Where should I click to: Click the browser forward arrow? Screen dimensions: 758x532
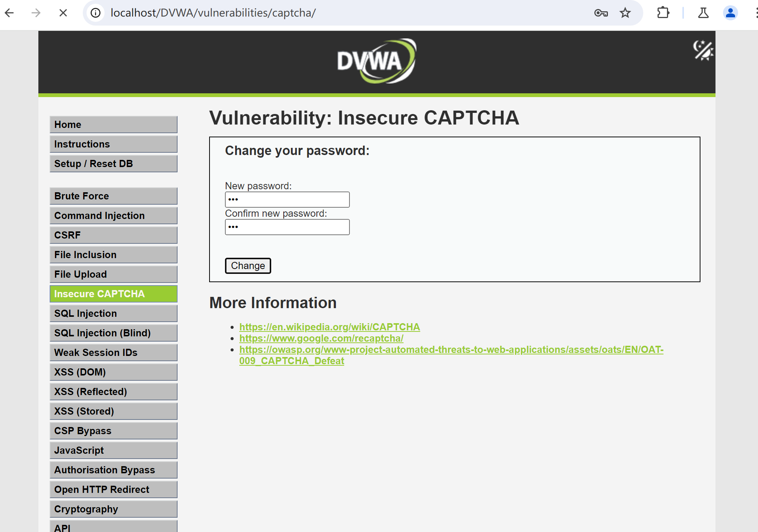(36, 13)
